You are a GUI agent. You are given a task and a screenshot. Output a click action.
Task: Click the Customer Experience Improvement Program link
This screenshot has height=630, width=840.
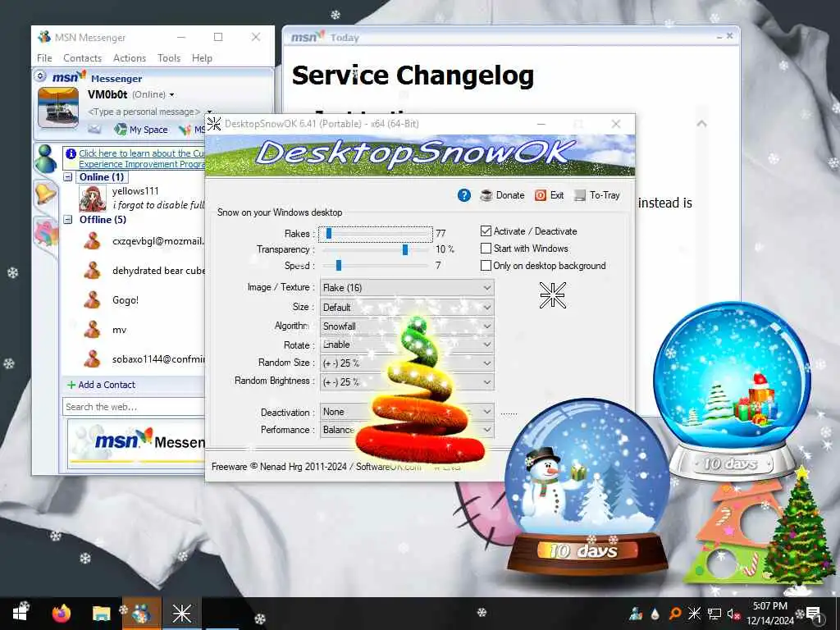tap(142, 158)
